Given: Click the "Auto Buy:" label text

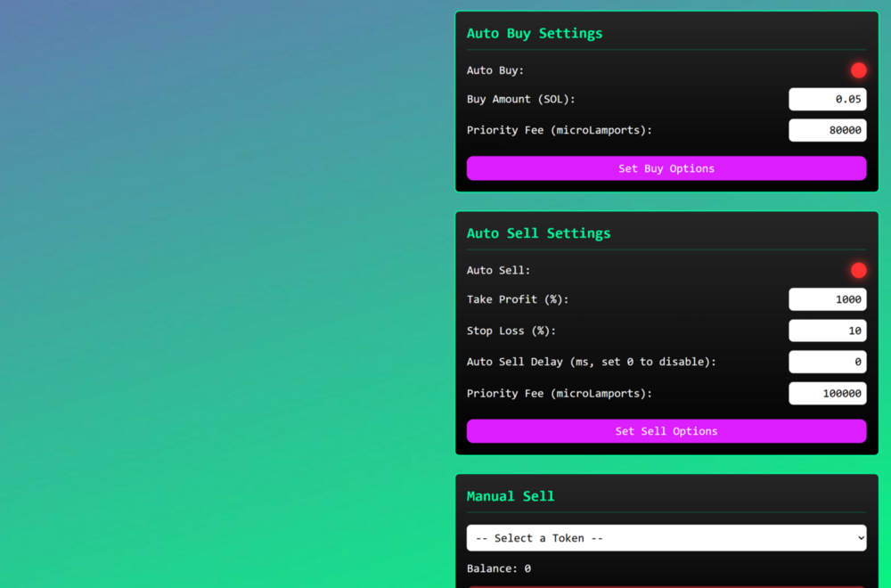Looking at the screenshot, I should 495,70.
